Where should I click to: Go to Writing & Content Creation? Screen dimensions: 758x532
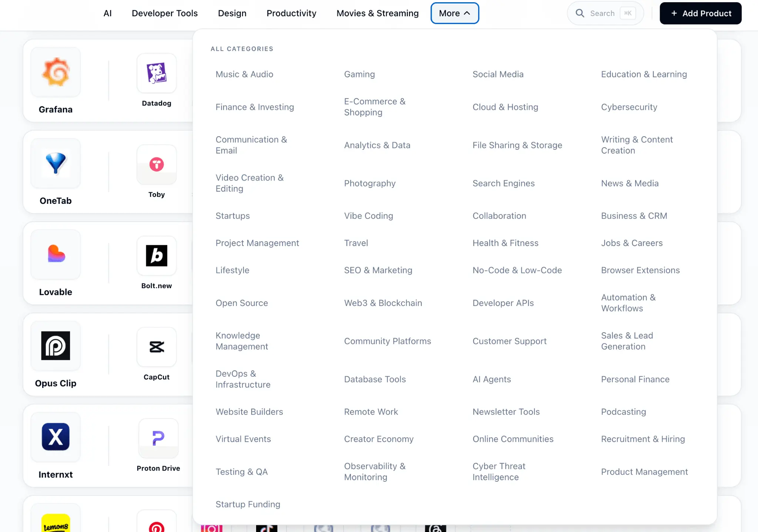coord(637,145)
